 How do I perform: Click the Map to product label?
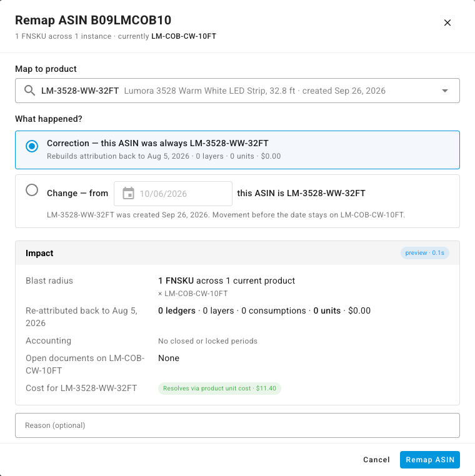(46, 69)
